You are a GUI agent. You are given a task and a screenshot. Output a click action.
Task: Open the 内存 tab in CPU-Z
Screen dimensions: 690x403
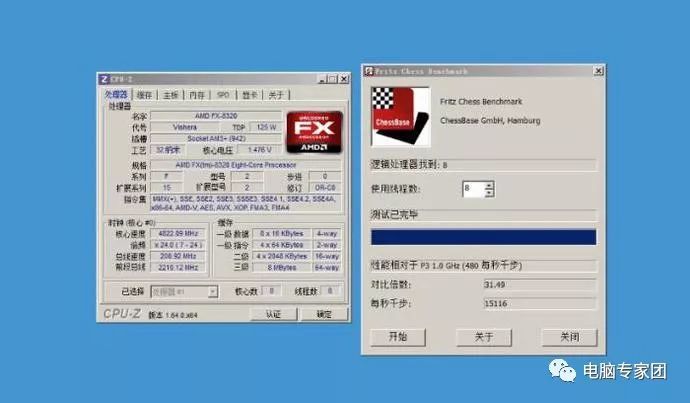click(x=197, y=95)
